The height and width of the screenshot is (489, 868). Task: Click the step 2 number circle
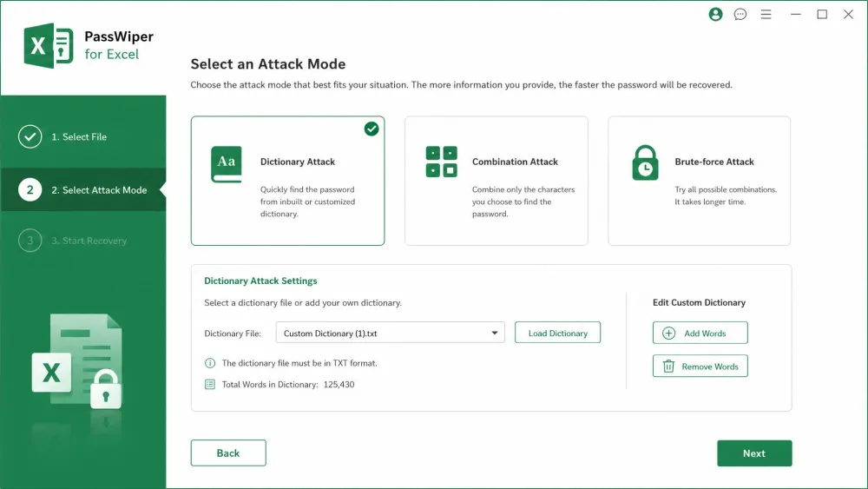30,190
